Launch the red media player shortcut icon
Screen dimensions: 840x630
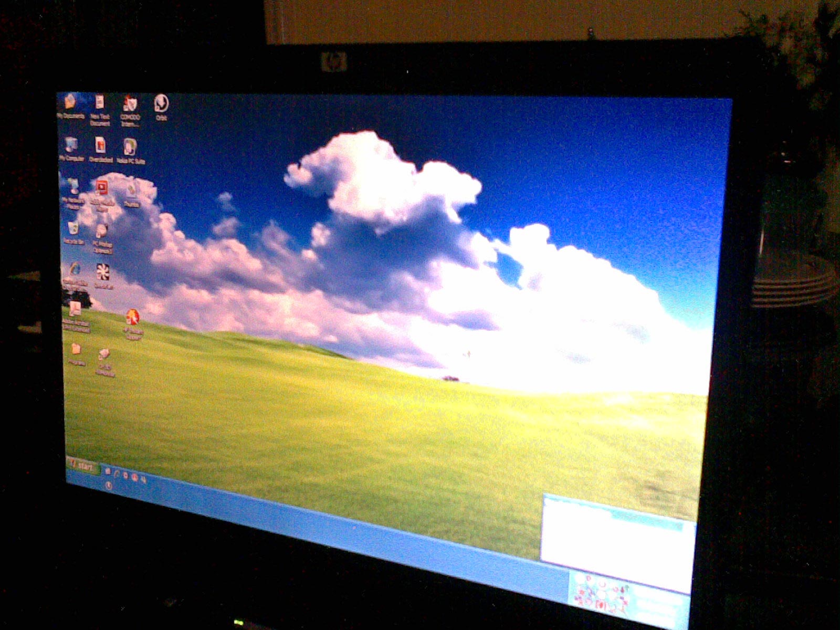click(x=101, y=195)
